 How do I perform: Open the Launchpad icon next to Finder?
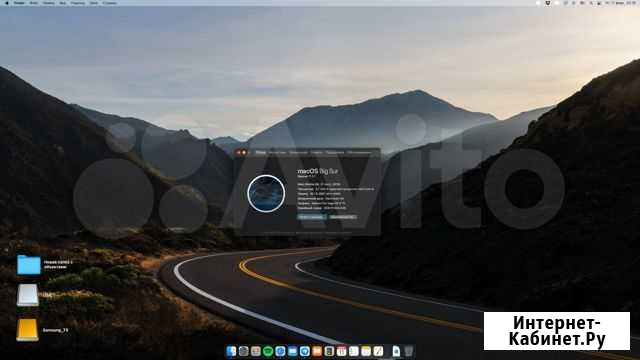pos(243,351)
